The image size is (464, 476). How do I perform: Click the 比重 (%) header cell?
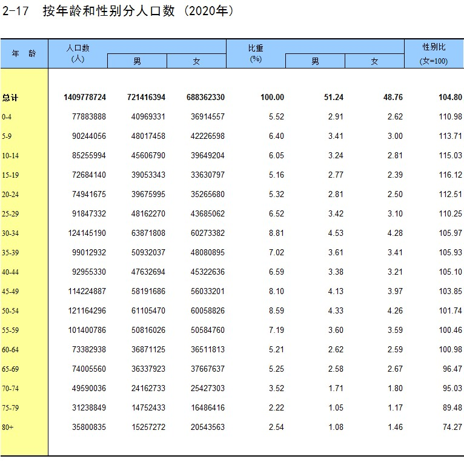pos(256,53)
